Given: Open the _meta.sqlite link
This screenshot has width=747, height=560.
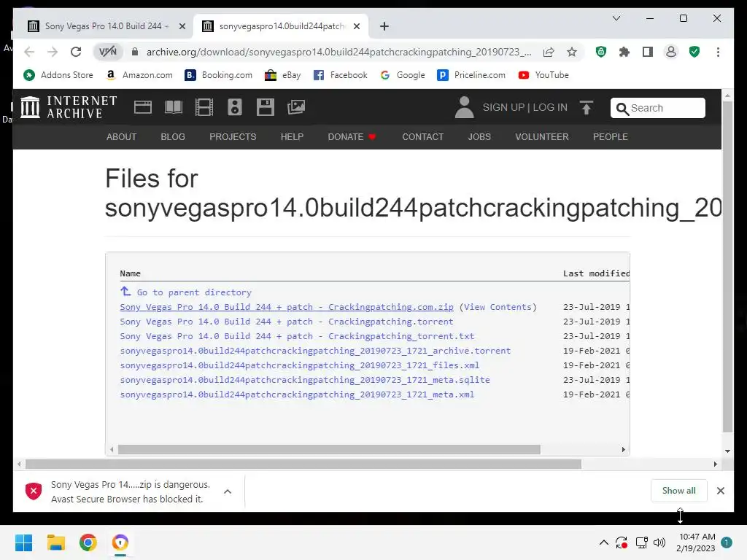Looking at the screenshot, I should [x=304, y=380].
